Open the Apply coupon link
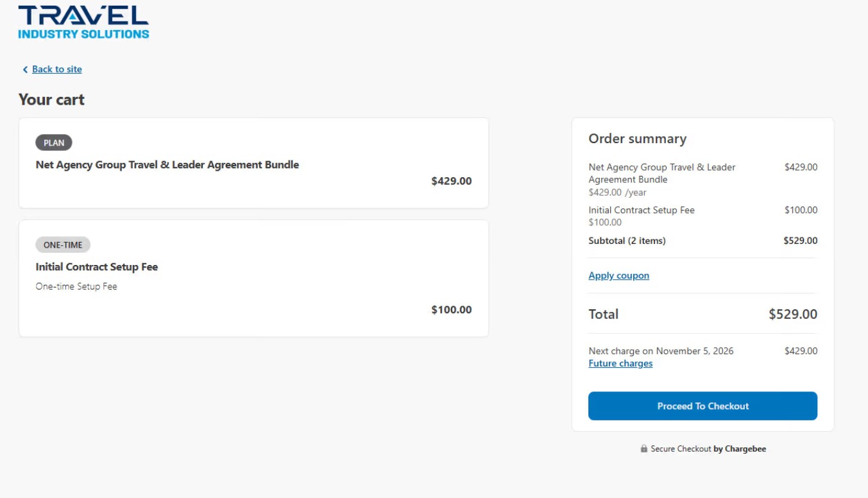Image resolution: width=868 pixels, height=498 pixels. (618, 275)
